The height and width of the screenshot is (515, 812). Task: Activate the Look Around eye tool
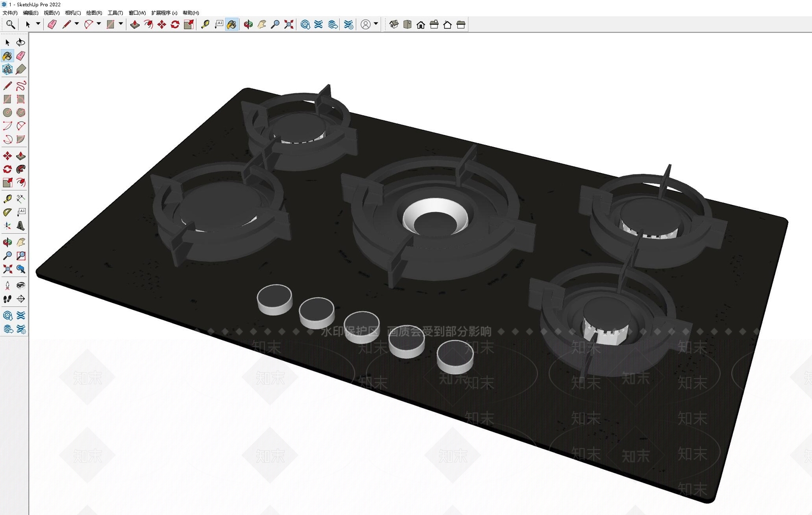click(x=21, y=286)
